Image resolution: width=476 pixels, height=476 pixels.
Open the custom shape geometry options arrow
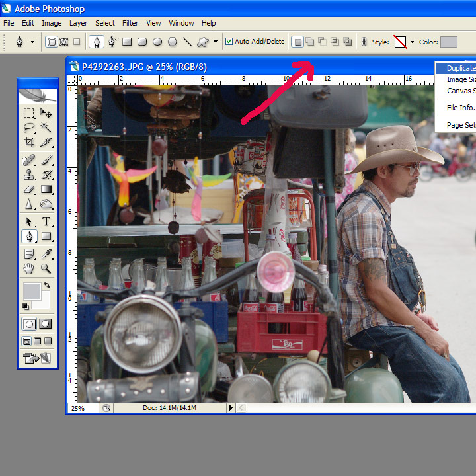216,42
